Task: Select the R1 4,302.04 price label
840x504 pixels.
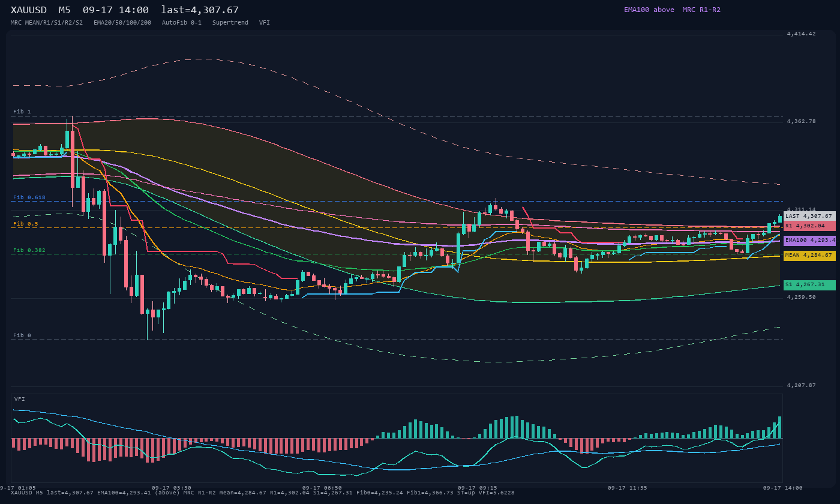Action: 809,226
